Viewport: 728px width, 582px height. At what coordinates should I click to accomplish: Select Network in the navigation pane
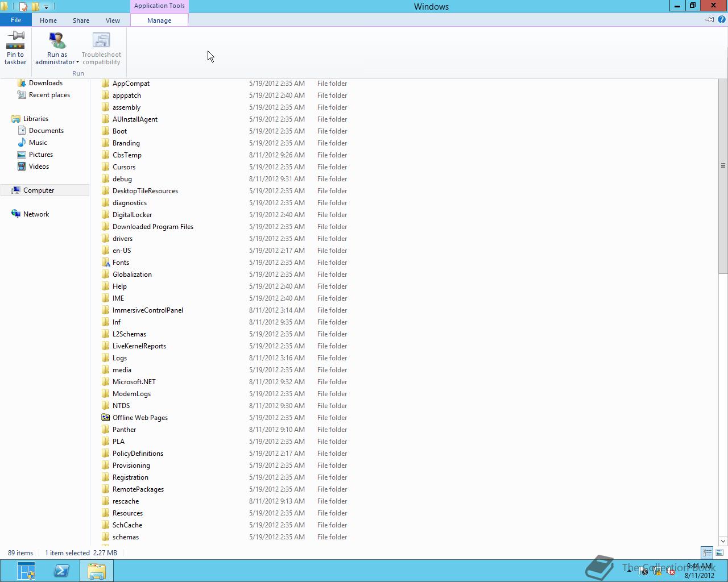(36, 214)
